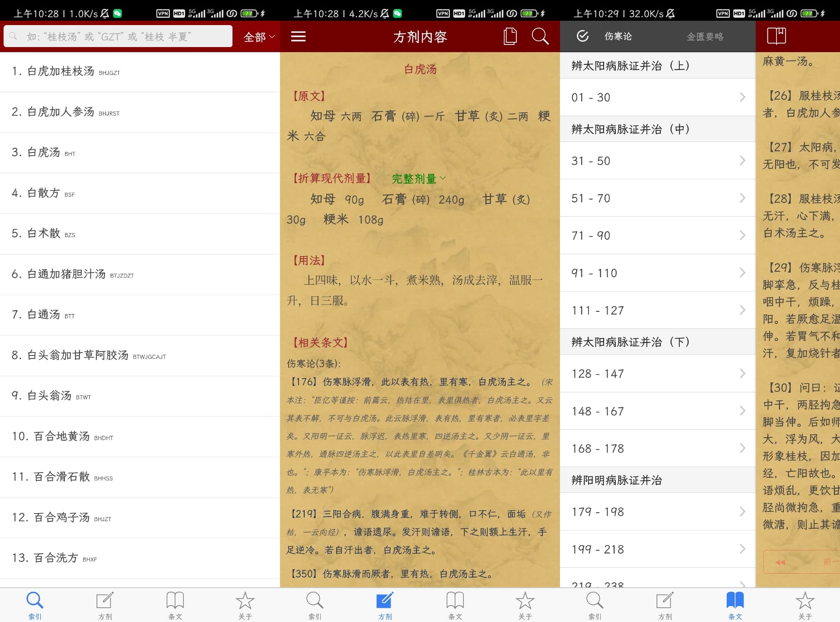Open the 168 - 178 clause range
Viewport: 840px width, 622px height.
(658, 448)
